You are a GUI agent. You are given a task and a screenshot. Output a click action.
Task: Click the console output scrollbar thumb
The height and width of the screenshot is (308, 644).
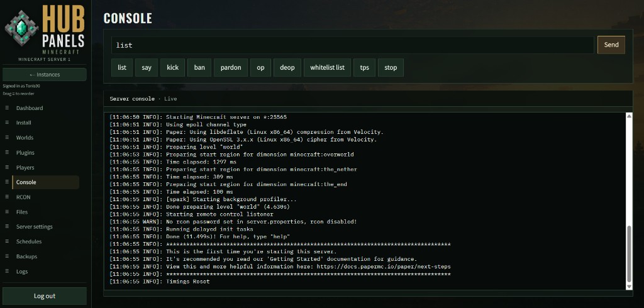pyautogui.click(x=629, y=254)
